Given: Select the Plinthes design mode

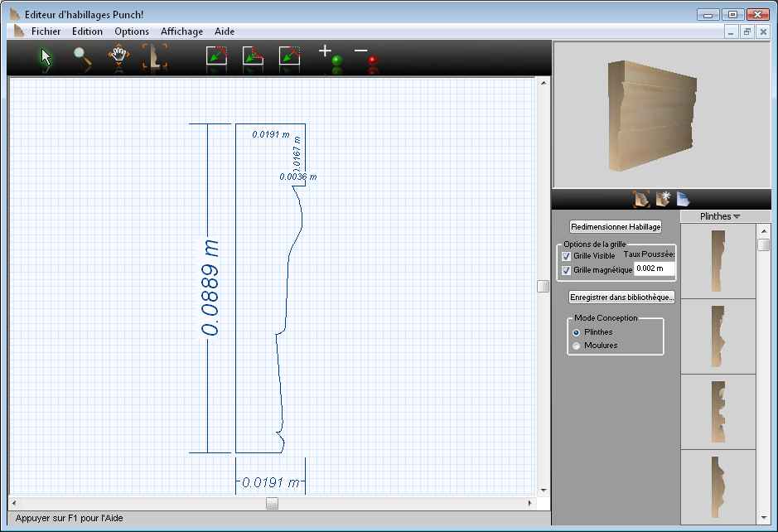Looking at the screenshot, I should [x=576, y=332].
